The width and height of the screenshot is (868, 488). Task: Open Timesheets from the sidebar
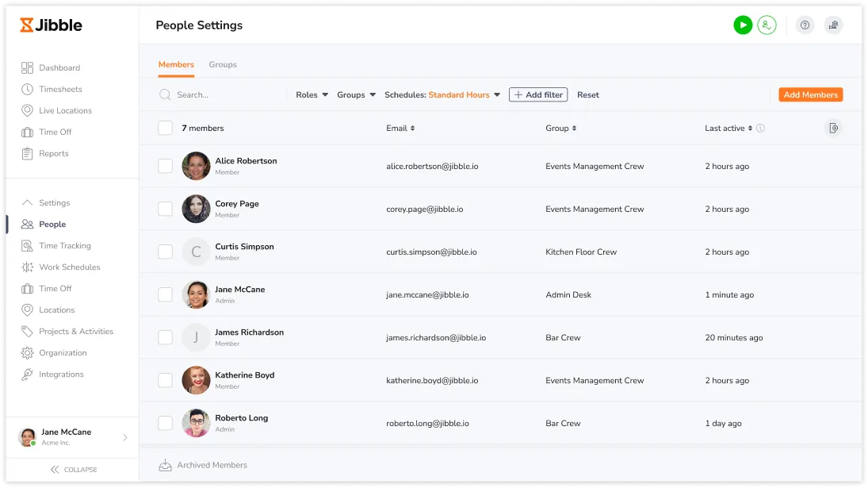pyautogui.click(x=60, y=90)
